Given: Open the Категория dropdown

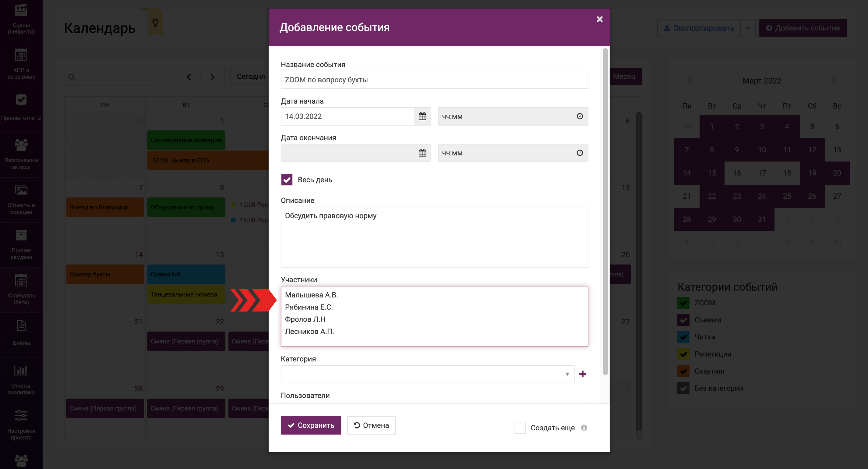Looking at the screenshot, I should pos(428,374).
